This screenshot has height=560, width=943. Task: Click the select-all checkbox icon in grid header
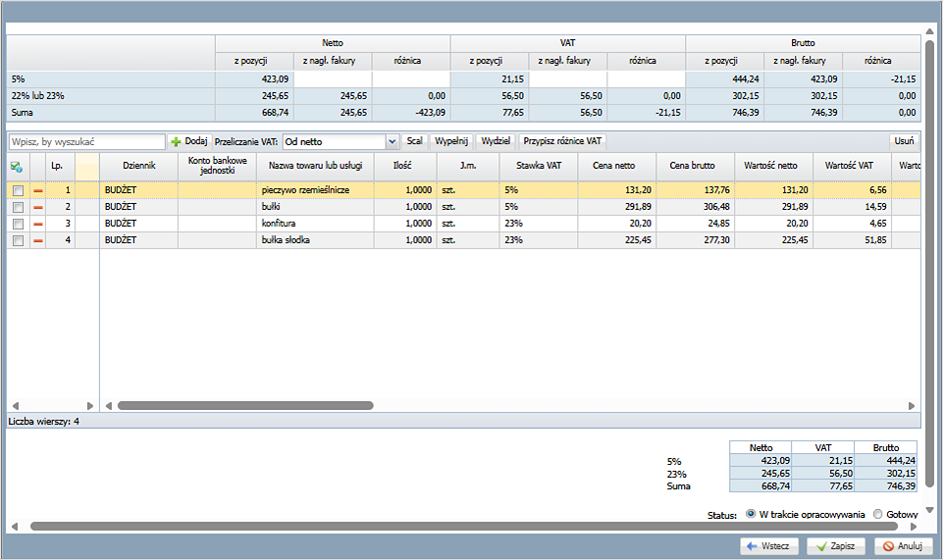click(17, 166)
